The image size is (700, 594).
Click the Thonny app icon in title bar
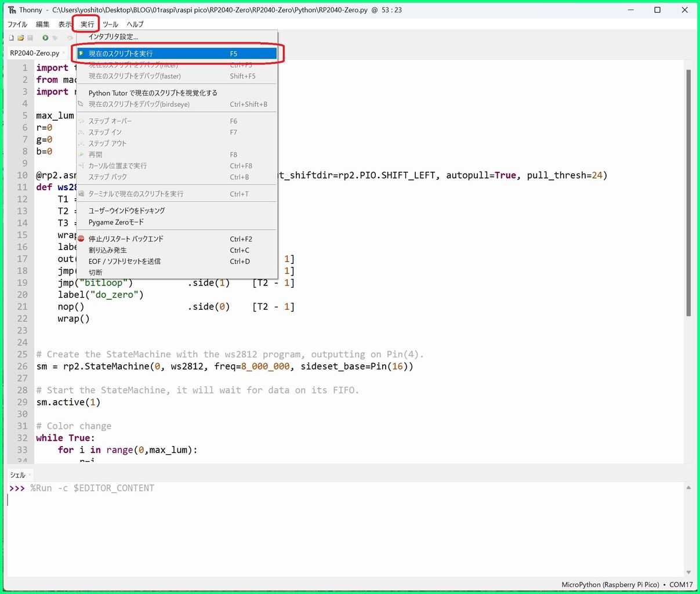12,10
